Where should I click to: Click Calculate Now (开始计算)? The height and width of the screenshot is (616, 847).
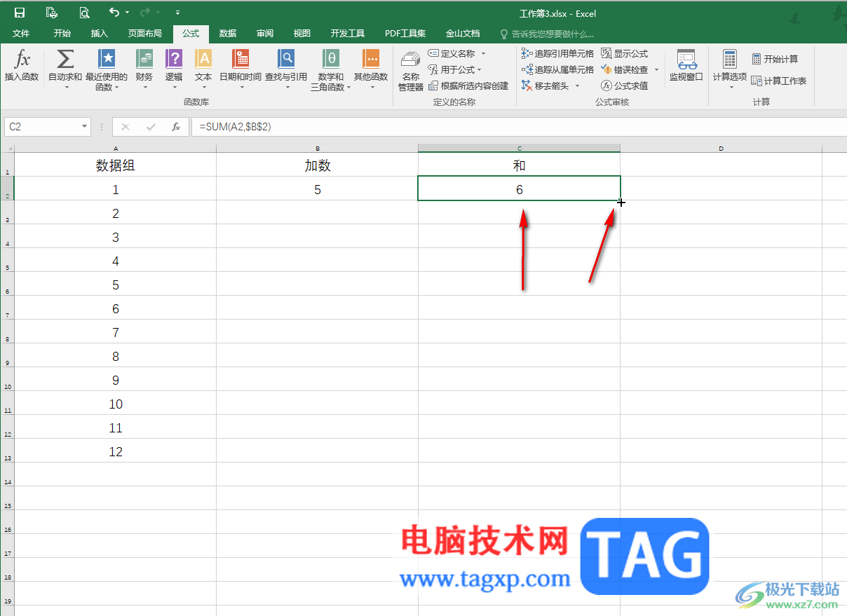775,59
